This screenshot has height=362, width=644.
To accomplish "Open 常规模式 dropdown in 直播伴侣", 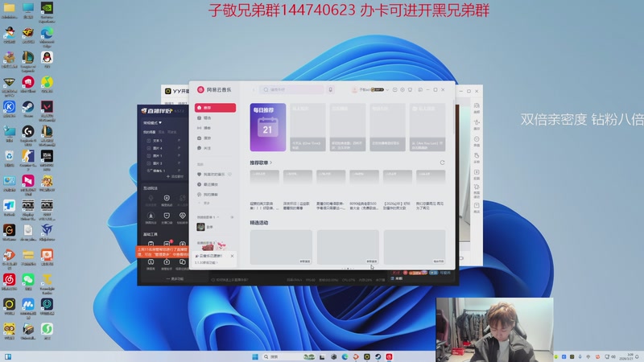I will 152,123.
